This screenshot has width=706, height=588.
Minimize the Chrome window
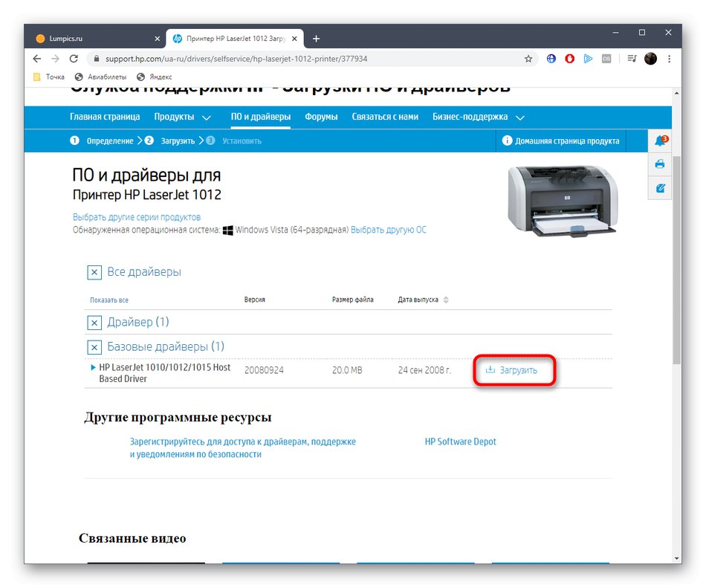[x=615, y=33]
